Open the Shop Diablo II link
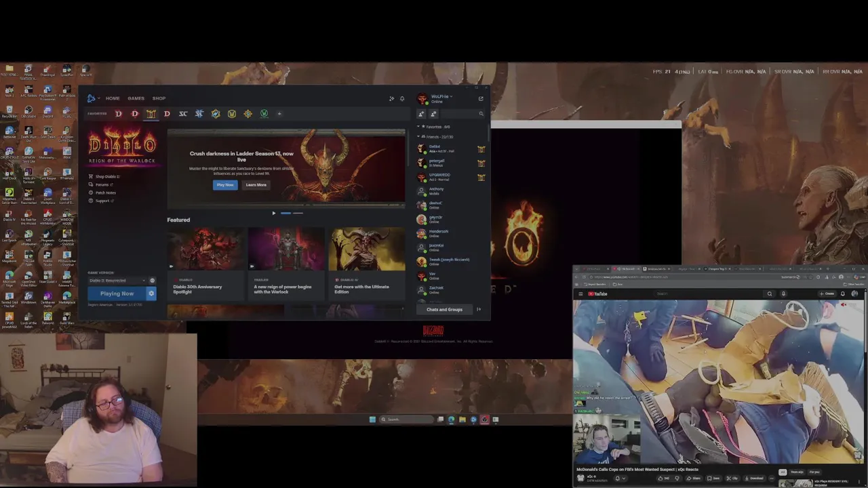The width and height of the screenshot is (868, 488). pos(104,176)
